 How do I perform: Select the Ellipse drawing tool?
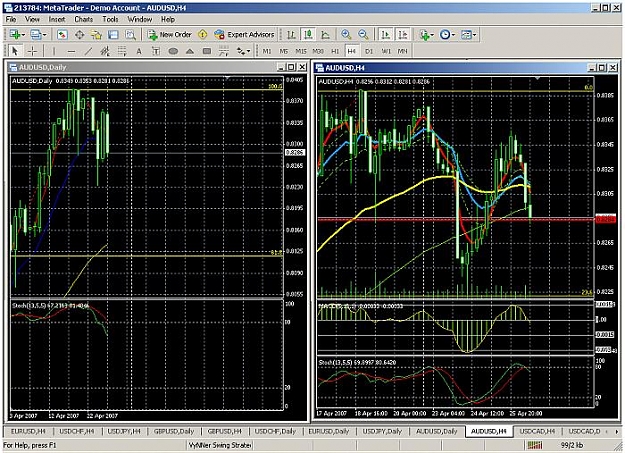click(173, 51)
